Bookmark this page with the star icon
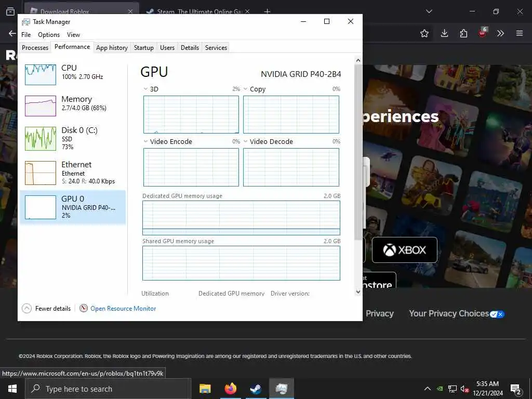 [424, 33]
